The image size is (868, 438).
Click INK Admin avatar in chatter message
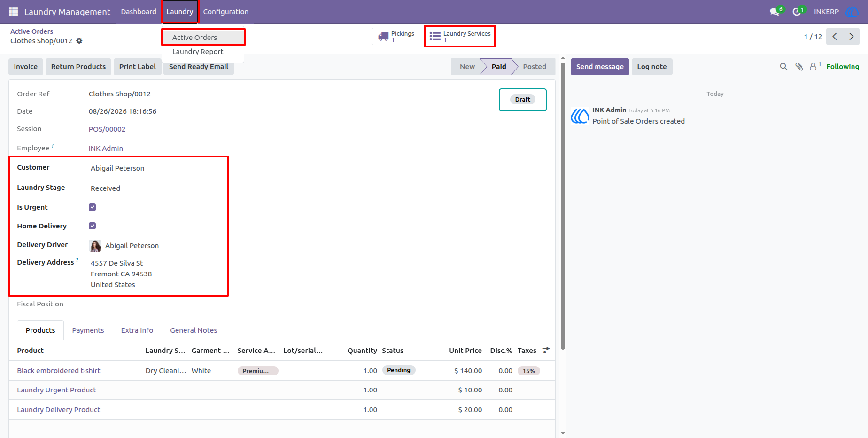[x=580, y=116]
